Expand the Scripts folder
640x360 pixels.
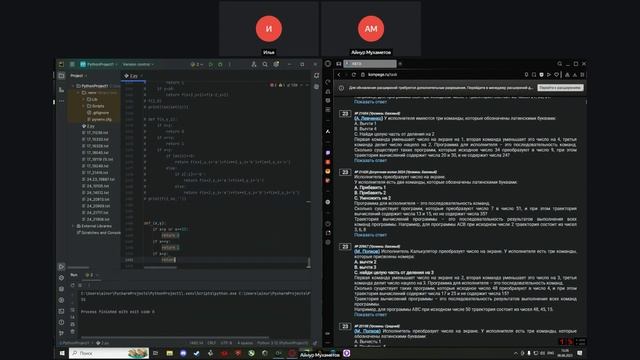(84, 106)
